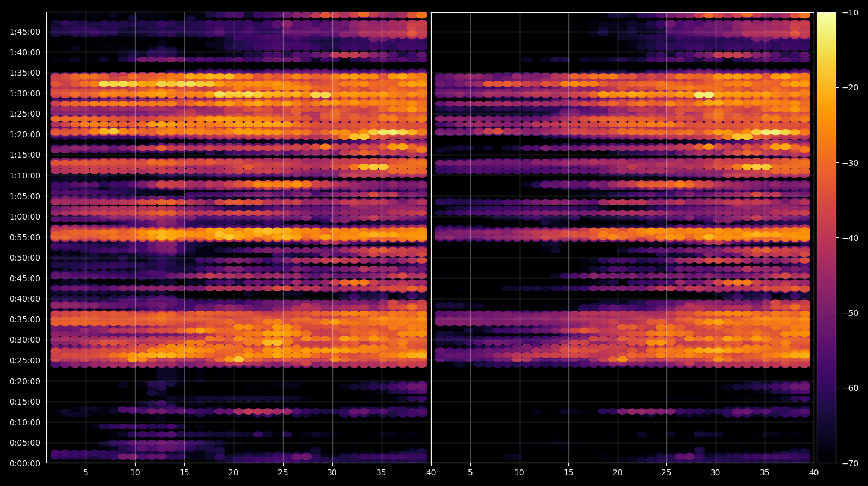Click the 1:40:00 time label

(25, 52)
